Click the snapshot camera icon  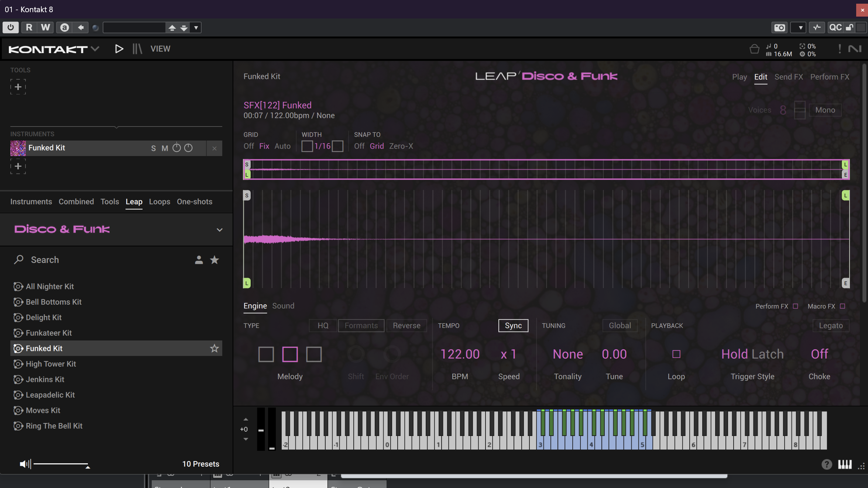pyautogui.click(x=779, y=28)
